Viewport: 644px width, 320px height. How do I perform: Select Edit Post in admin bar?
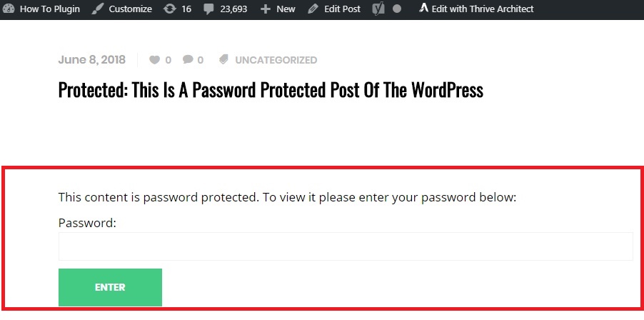tap(342, 9)
